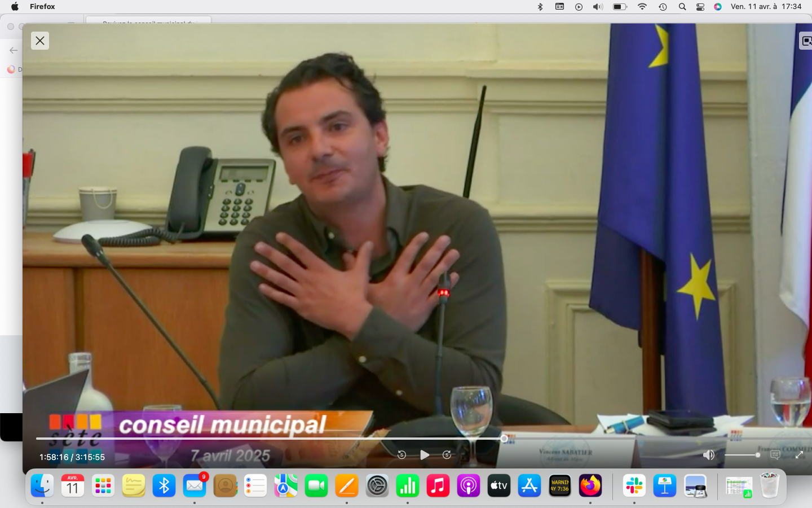Rewind the video by 5 seconds
This screenshot has width=812, height=508.
point(401,455)
